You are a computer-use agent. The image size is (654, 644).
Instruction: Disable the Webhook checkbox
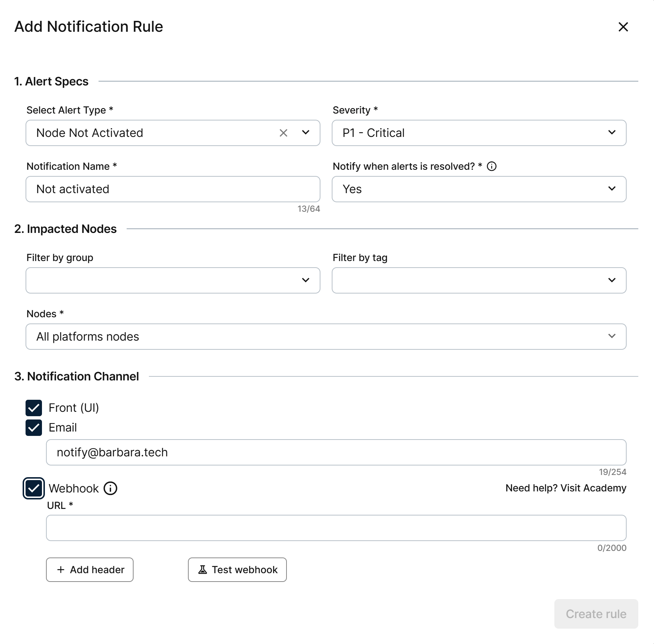(34, 488)
